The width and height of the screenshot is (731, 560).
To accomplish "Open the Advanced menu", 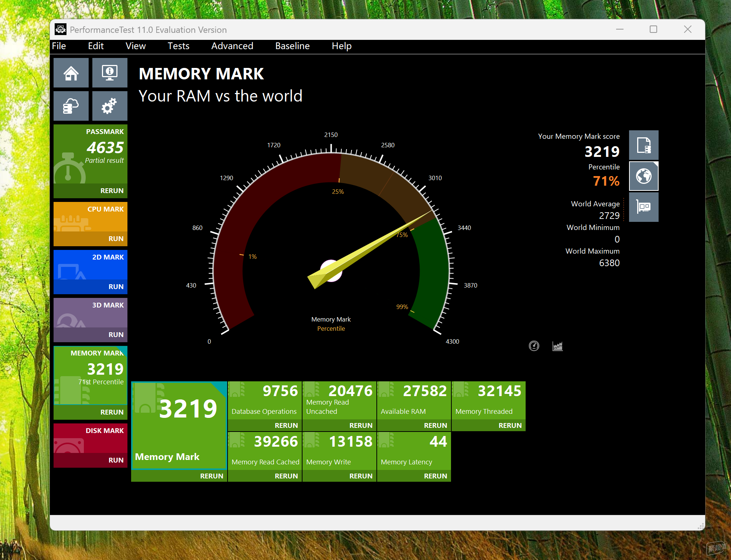I will (232, 46).
